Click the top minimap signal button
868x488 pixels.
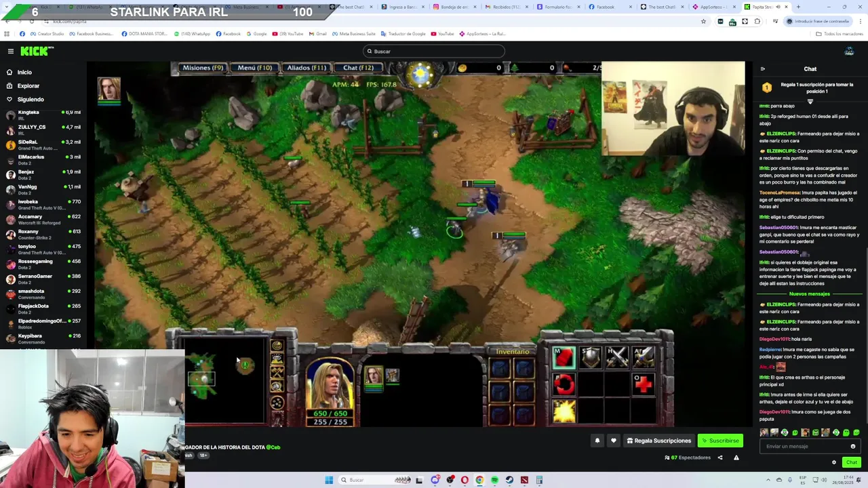click(277, 346)
